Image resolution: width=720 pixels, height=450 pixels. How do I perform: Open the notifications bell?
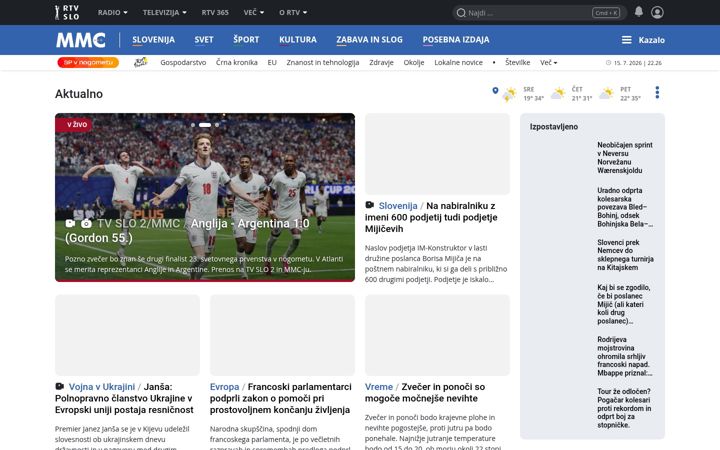639,12
